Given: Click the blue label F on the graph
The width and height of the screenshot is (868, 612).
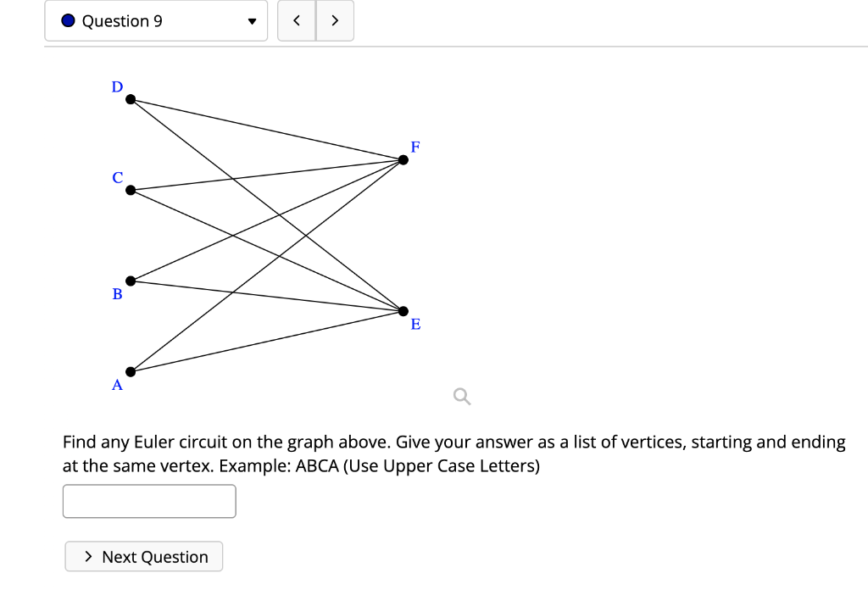Looking at the screenshot, I should coord(415,147).
